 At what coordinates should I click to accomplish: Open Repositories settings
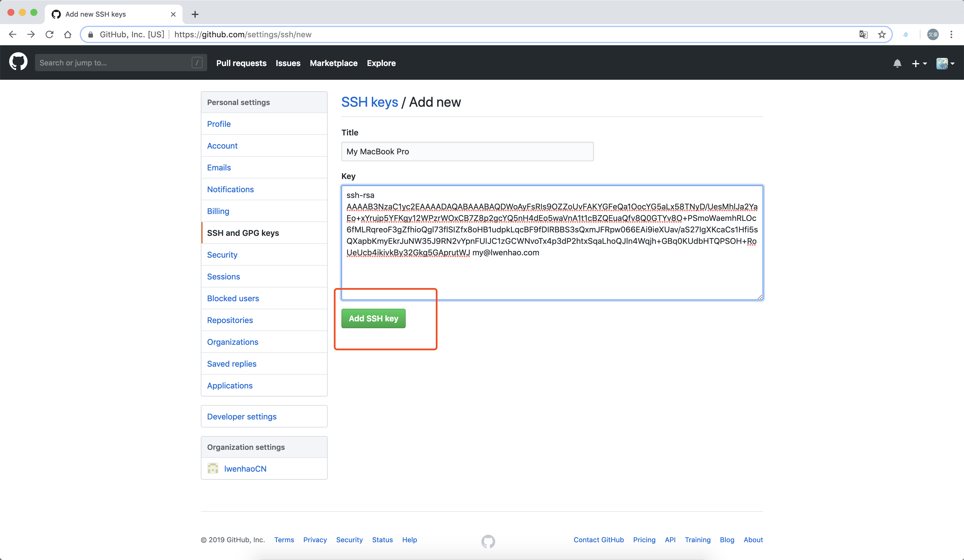(x=264, y=320)
